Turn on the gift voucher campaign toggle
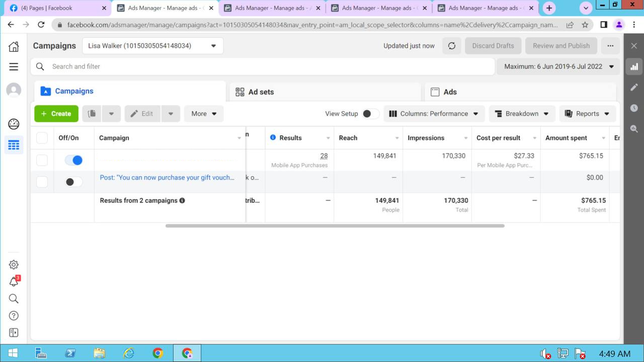 pos(73,182)
